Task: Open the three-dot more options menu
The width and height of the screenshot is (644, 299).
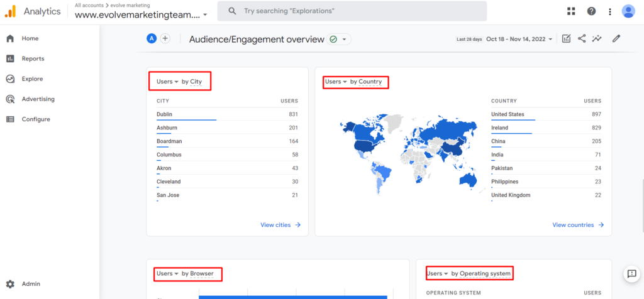Action: pyautogui.click(x=610, y=11)
